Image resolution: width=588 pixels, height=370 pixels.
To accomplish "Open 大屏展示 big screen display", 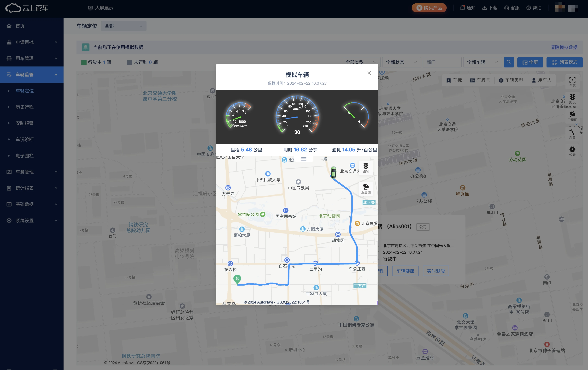I will [x=101, y=8].
